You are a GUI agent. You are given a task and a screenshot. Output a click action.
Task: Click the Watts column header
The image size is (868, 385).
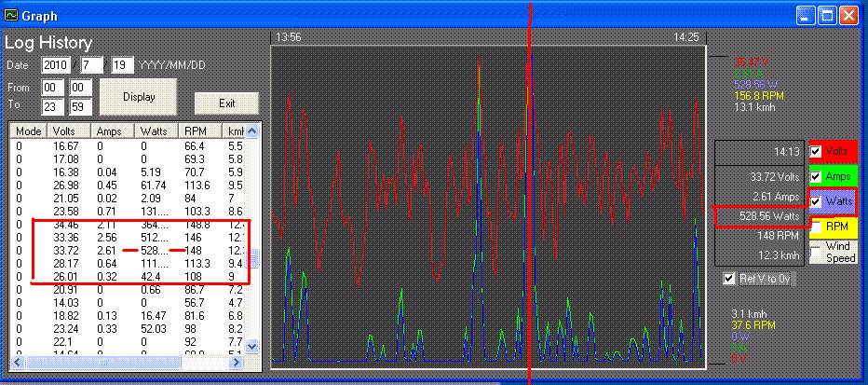point(157,131)
